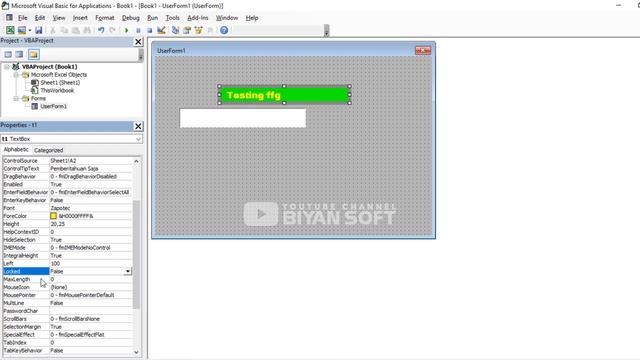Collapse the VBAProject (Book1) tree node
640x360 pixels.
[x=7, y=67]
